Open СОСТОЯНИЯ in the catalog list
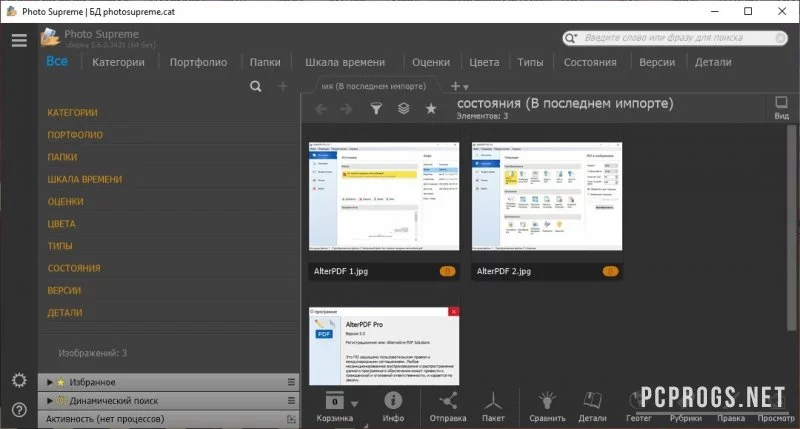This screenshot has width=800, height=429. 74,268
